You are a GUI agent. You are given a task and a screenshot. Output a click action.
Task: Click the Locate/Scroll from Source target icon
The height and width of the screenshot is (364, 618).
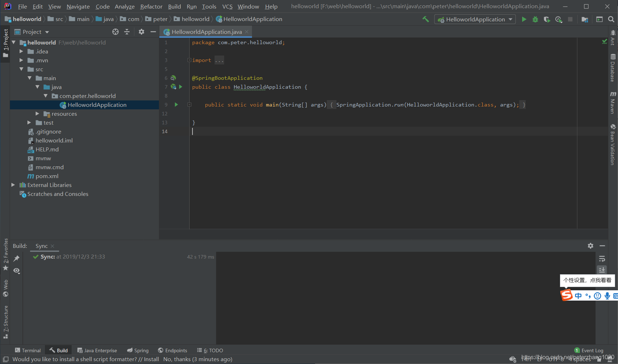pos(115,32)
